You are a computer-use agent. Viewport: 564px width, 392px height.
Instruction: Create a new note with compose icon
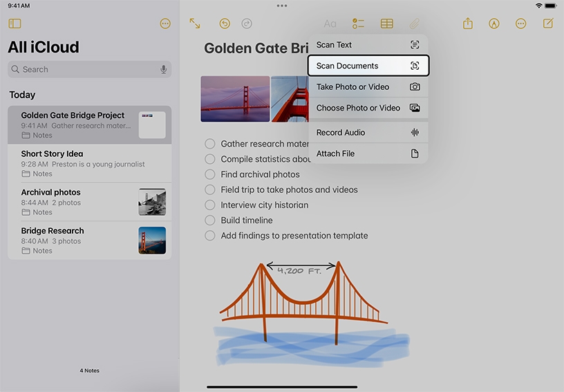548,24
